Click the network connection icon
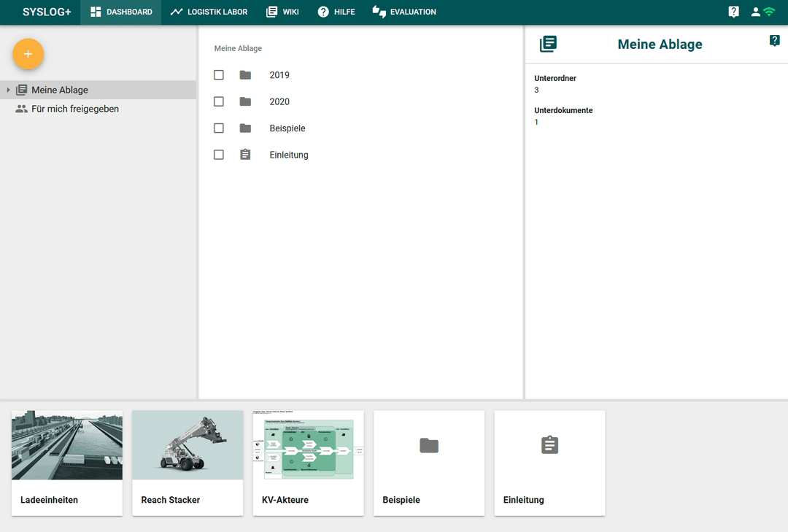The height and width of the screenshot is (532, 788). tap(770, 12)
